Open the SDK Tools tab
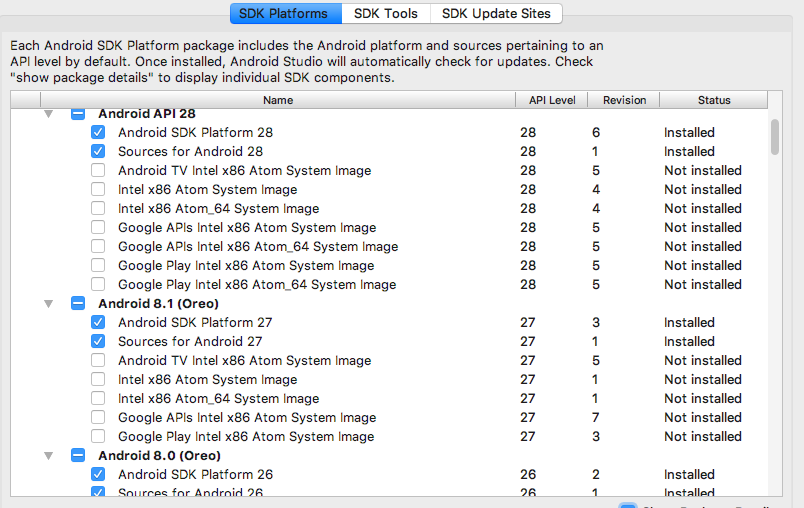804x508 pixels. [386, 14]
